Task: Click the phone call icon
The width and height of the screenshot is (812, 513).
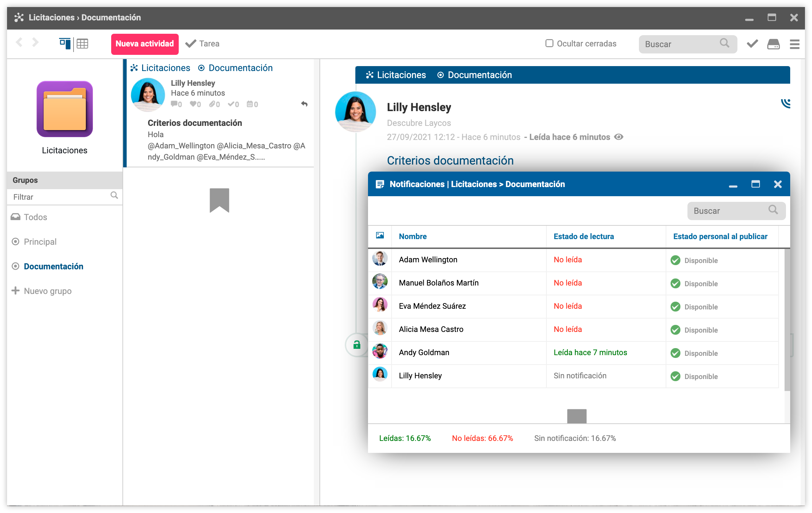Action: pos(785,103)
